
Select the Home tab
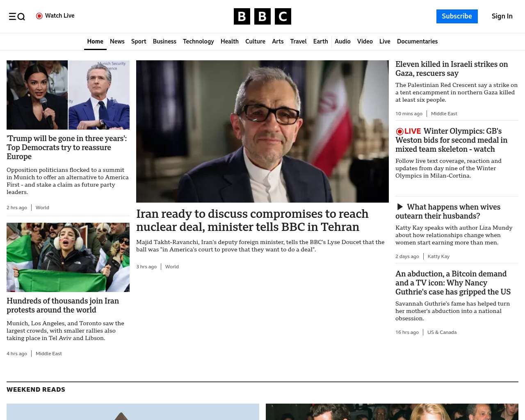coord(95,41)
